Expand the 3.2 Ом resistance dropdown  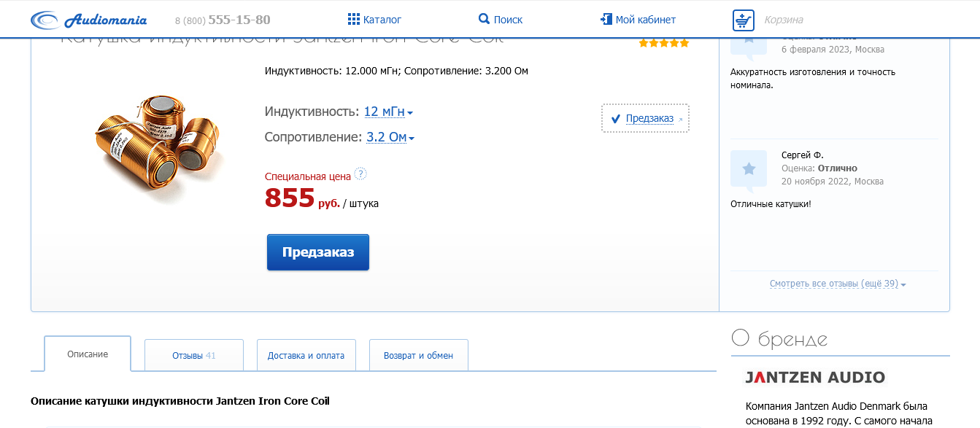[x=390, y=137]
